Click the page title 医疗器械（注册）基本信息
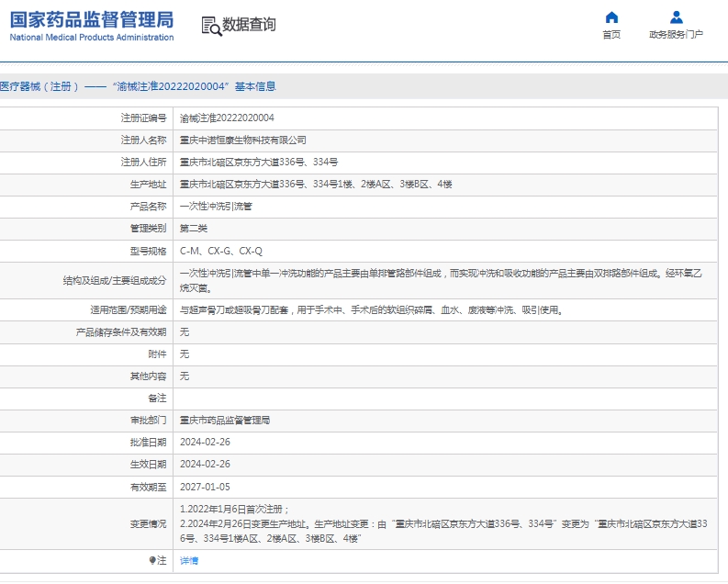The width and height of the screenshot is (728, 584). tap(138, 86)
